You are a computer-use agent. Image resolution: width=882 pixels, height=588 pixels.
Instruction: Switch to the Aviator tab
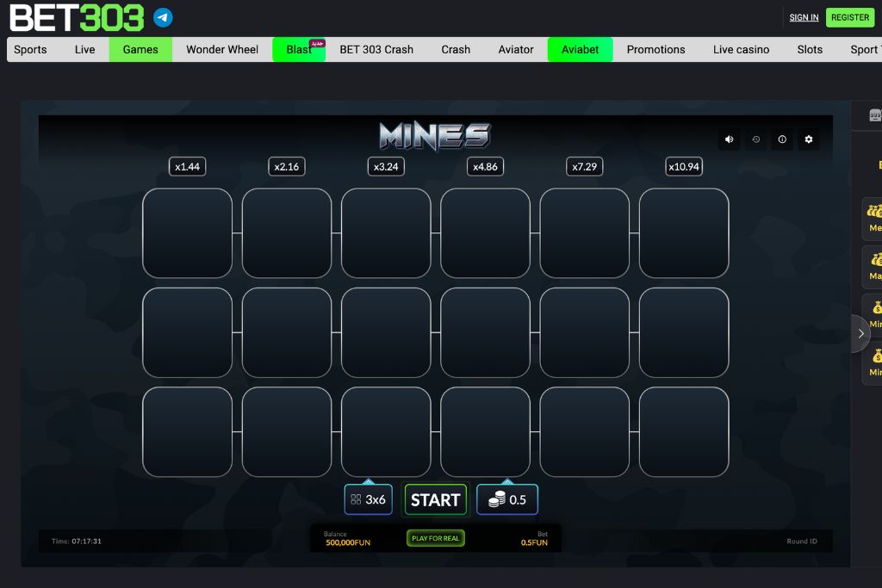pos(516,49)
